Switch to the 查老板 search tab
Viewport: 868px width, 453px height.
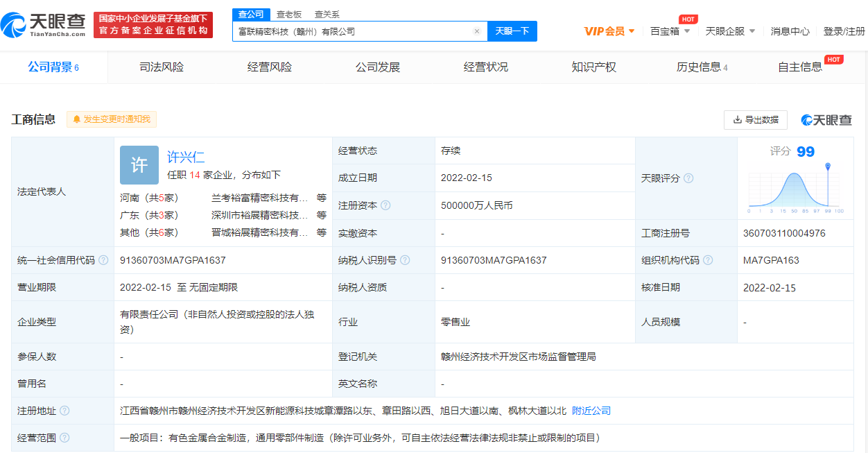click(x=289, y=14)
